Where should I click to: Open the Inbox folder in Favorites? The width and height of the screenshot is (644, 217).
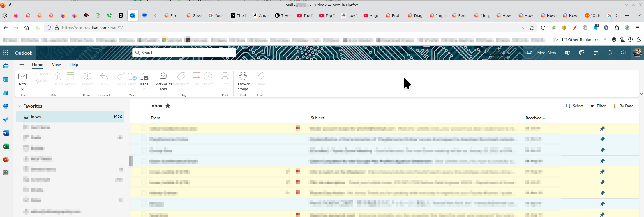(70, 117)
